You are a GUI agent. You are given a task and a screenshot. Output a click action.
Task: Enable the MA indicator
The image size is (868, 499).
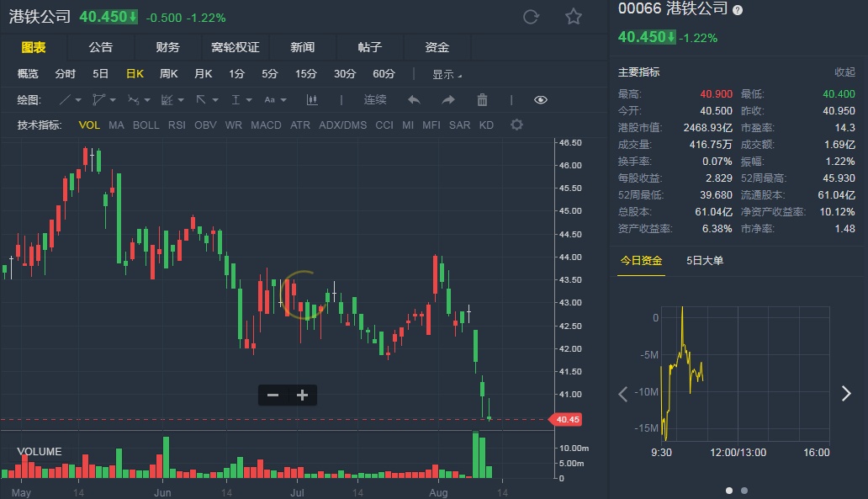pos(116,125)
